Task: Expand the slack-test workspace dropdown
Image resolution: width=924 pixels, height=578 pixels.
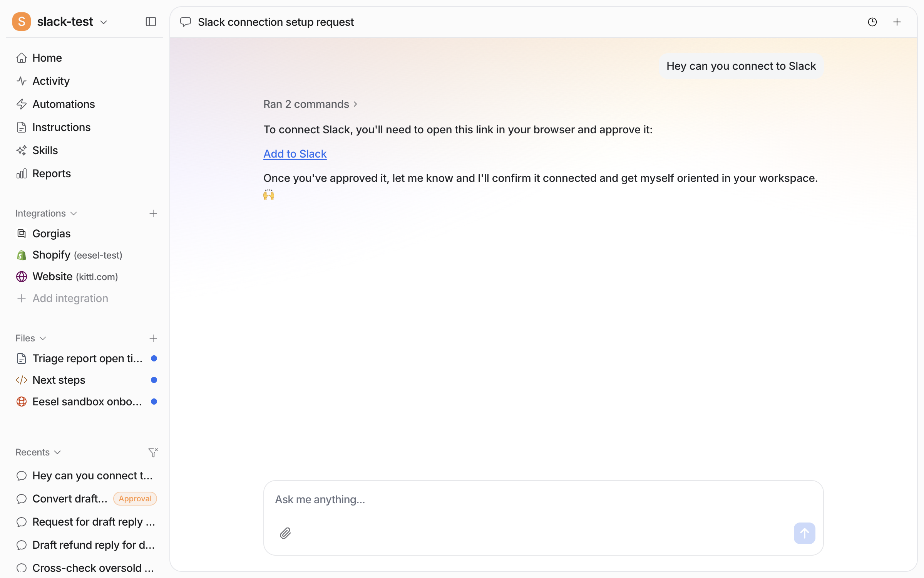Action: pos(103,22)
